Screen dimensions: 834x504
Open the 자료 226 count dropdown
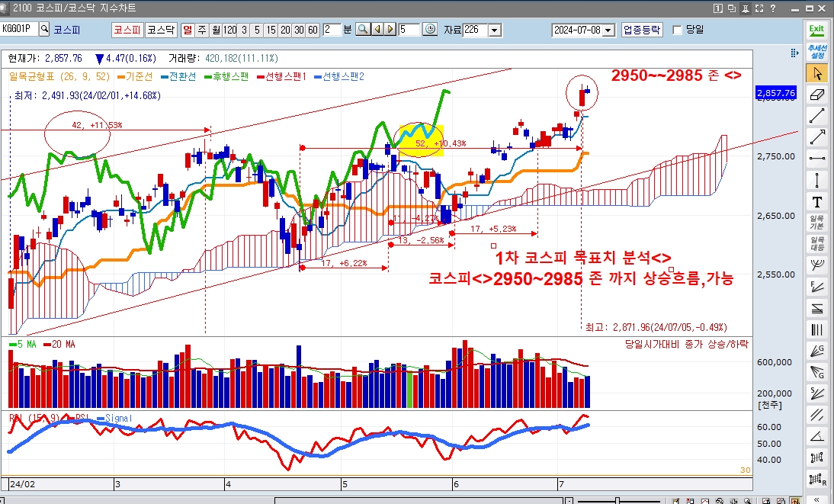[495, 30]
